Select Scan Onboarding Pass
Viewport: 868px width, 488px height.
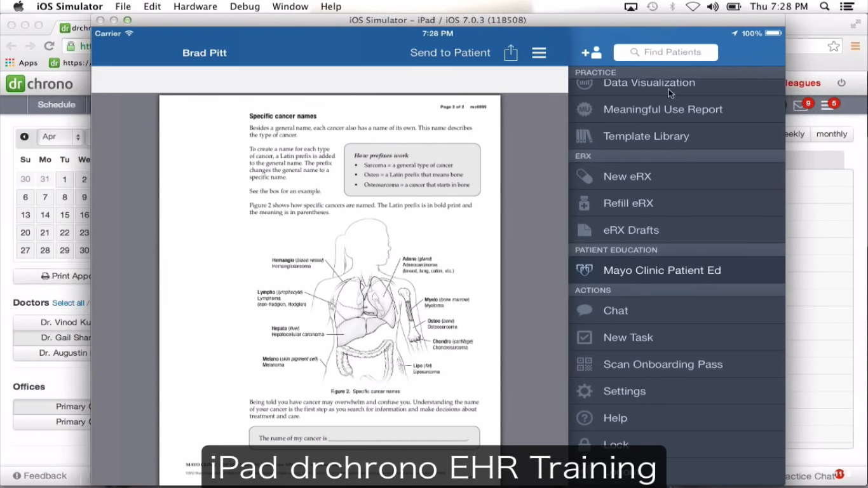click(677, 364)
